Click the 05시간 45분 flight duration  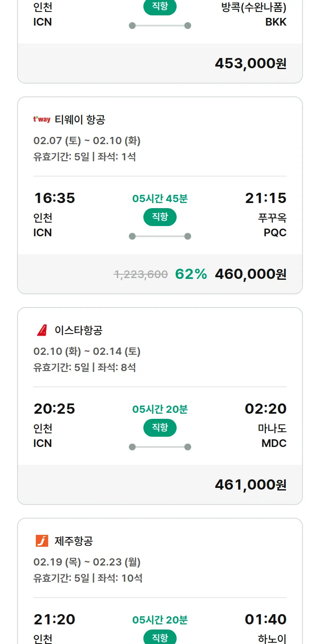point(160,198)
